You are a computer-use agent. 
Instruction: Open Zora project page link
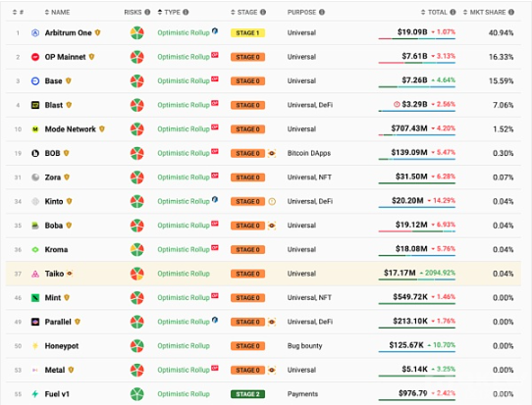tap(53, 177)
